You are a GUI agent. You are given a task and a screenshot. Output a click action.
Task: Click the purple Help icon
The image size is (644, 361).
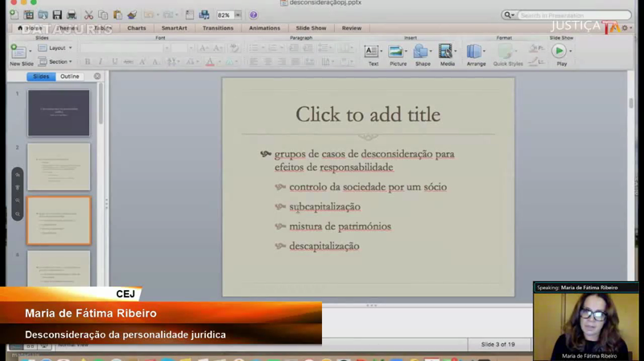click(x=254, y=15)
